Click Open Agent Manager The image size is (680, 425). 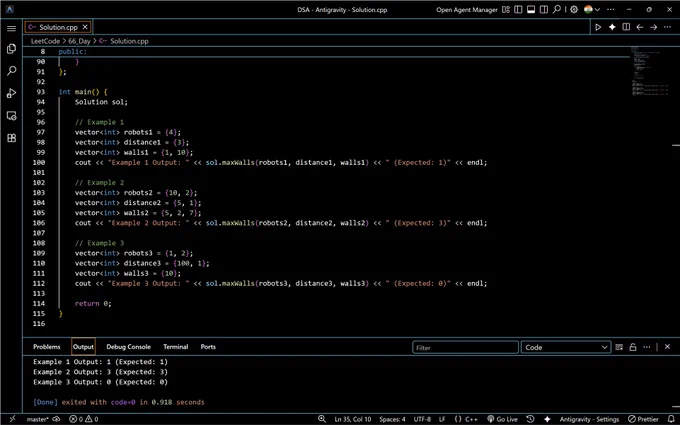pos(467,10)
